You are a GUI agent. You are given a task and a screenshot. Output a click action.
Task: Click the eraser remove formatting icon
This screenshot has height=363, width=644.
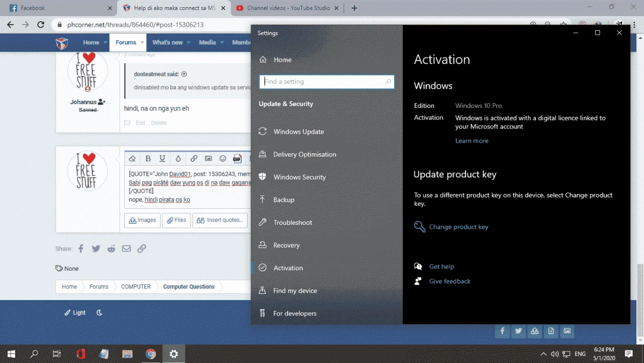[132, 158]
